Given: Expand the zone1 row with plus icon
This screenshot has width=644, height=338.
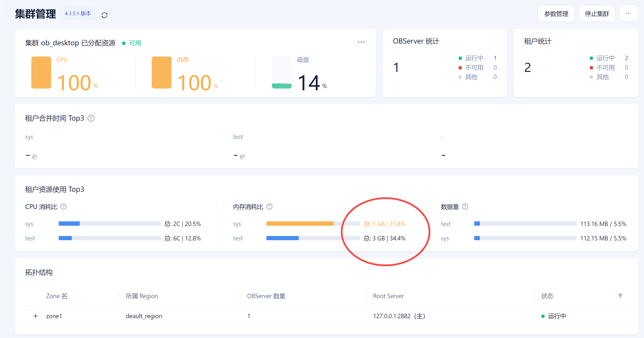Looking at the screenshot, I should point(36,316).
